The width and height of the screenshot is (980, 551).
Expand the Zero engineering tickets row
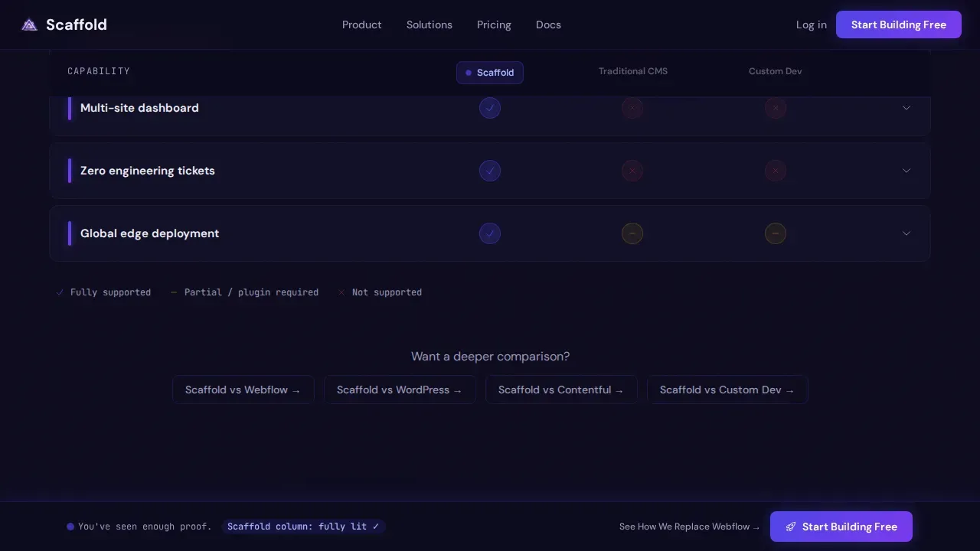(906, 171)
